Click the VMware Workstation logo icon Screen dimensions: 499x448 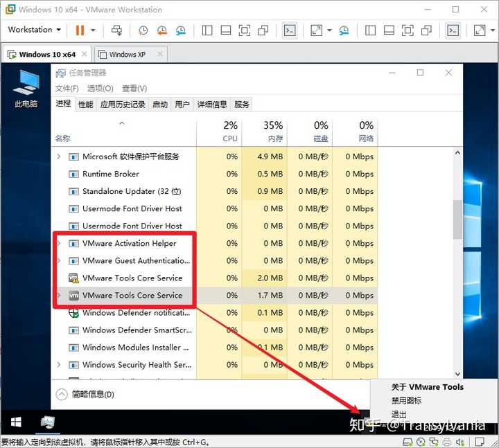click(10, 10)
